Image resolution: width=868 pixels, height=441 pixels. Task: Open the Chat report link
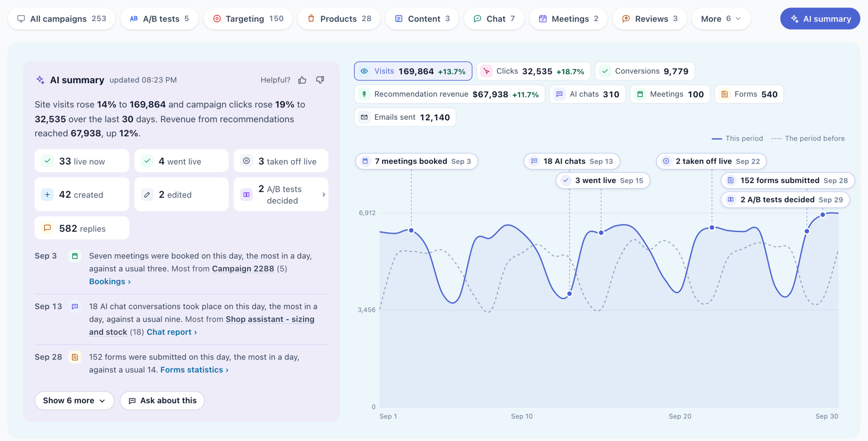click(x=172, y=332)
